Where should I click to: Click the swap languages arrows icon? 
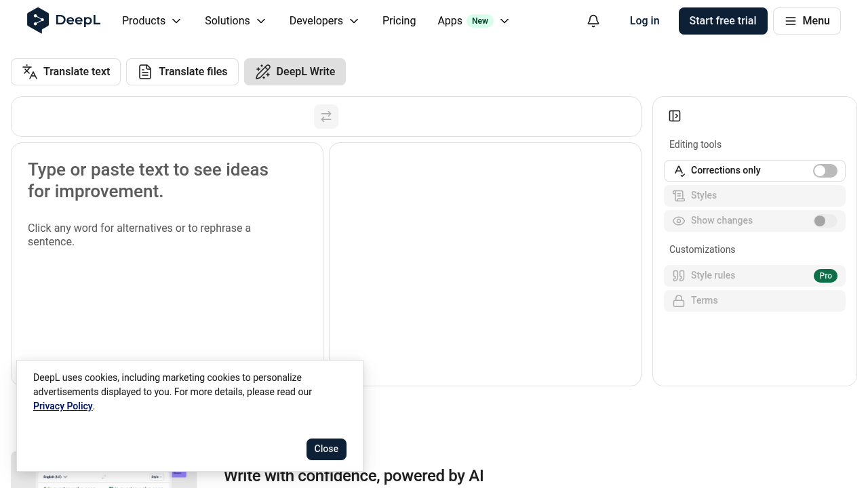326,117
